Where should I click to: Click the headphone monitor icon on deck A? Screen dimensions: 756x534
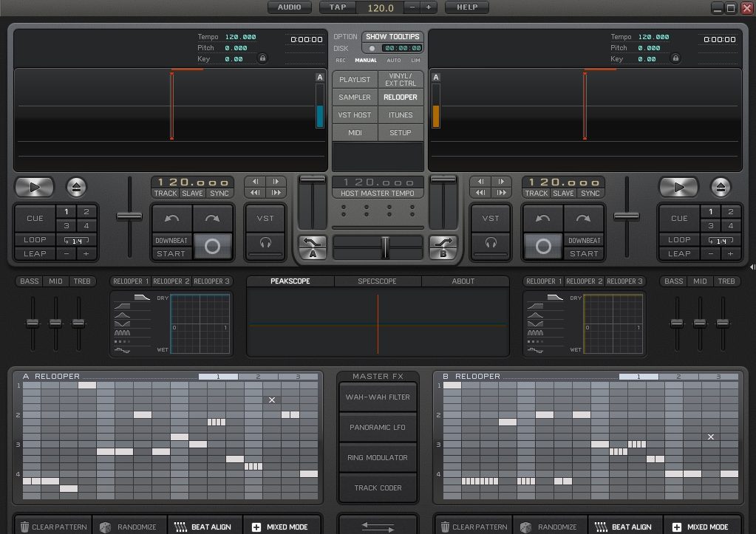pos(265,243)
